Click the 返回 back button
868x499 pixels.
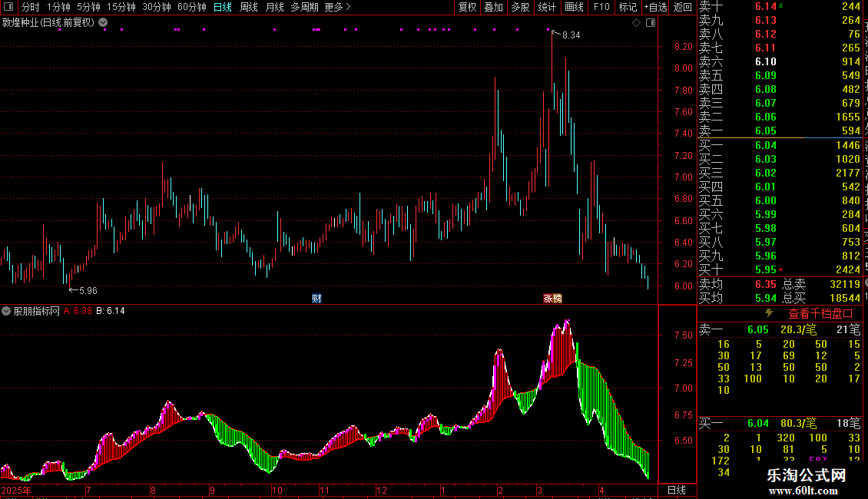click(x=682, y=7)
